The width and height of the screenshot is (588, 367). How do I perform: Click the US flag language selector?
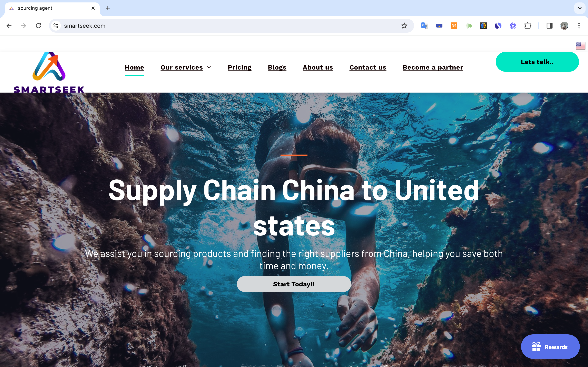[x=580, y=45]
